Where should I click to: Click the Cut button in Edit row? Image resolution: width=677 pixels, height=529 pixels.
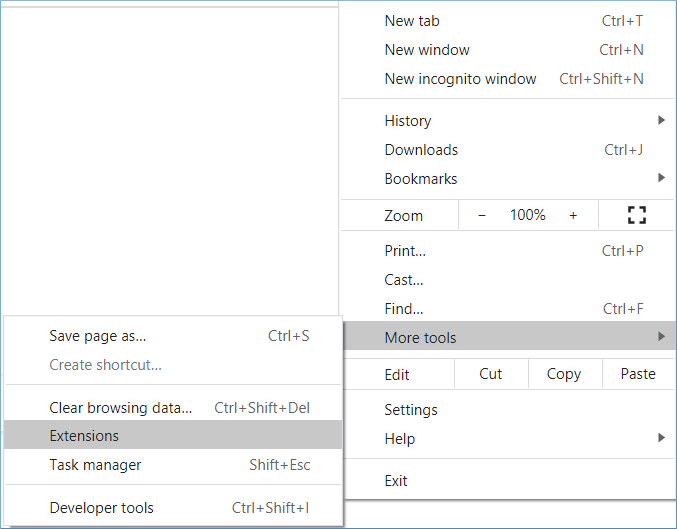pyautogui.click(x=491, y=374)
